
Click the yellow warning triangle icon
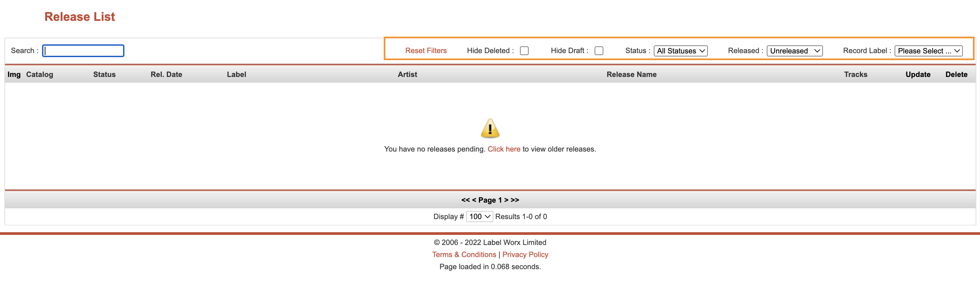point(490,128)
